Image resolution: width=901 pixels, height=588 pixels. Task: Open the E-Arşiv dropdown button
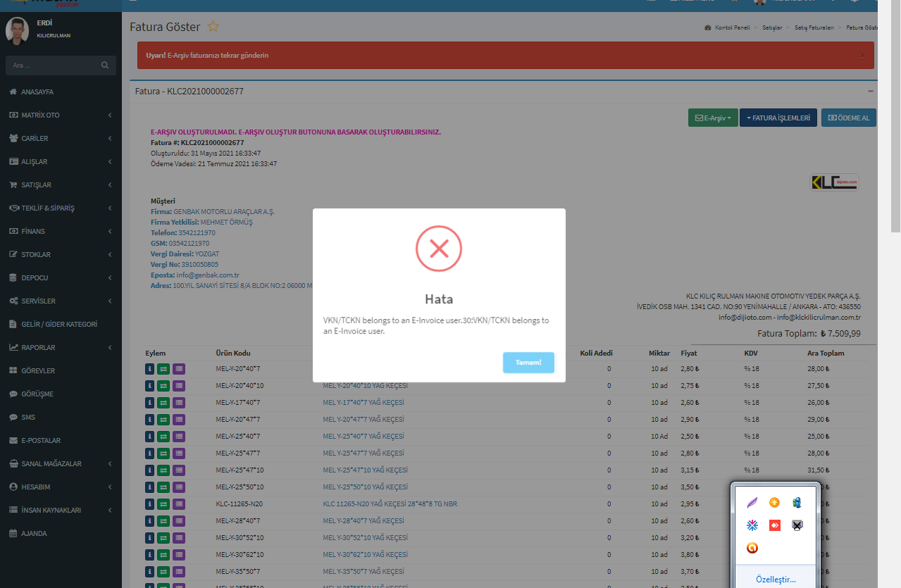coord(712,118)
